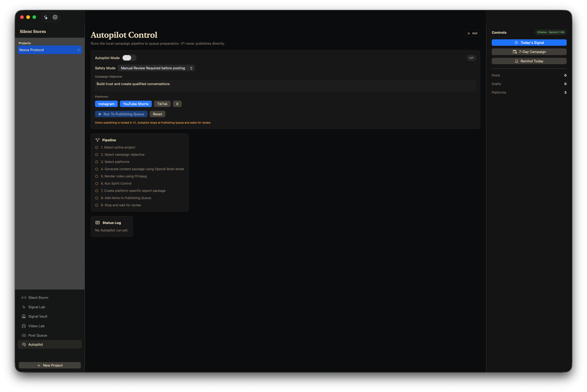Image resolution: width=587 pixels, height=392 pixels.
Task: Start 7-Day Campaign
Action: point(529,52)
